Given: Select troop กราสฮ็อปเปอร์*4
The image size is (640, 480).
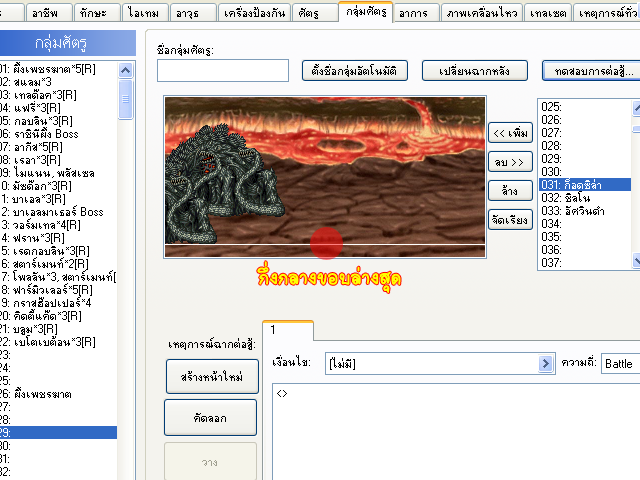Looking at the screenshot, I should [x=58, y=303].
